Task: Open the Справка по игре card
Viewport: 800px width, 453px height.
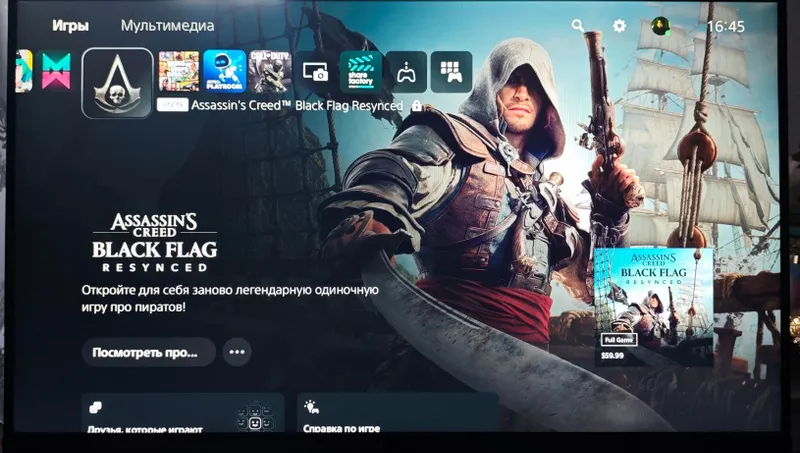Action: [x=398, y=413]
